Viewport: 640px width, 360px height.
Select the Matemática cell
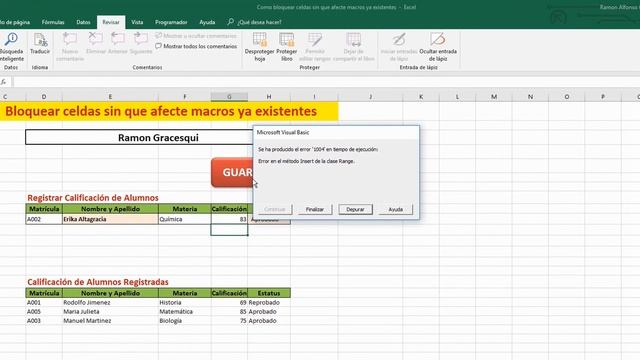click(184, 311)
